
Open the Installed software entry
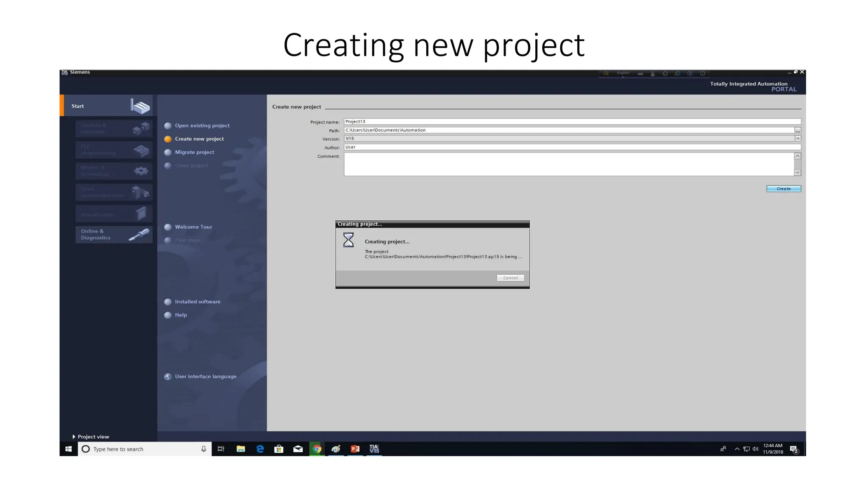(x=198, y=302)
